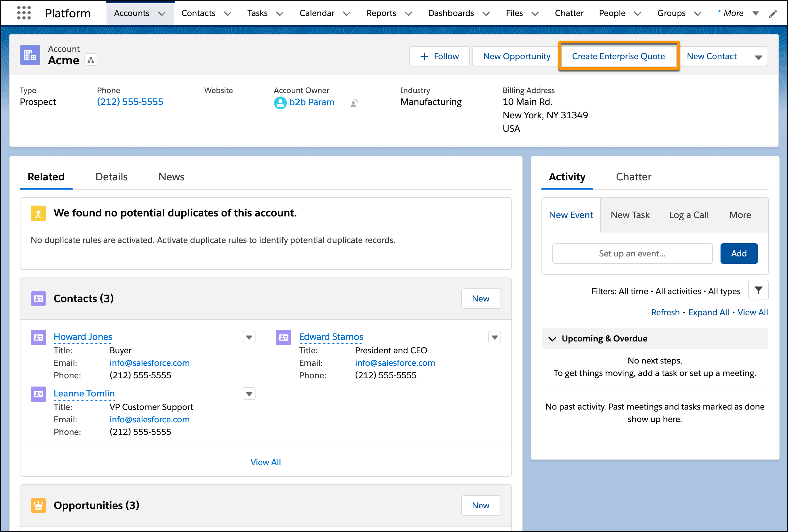Open the Leanne Tomlin contact link

pos(84,393)
